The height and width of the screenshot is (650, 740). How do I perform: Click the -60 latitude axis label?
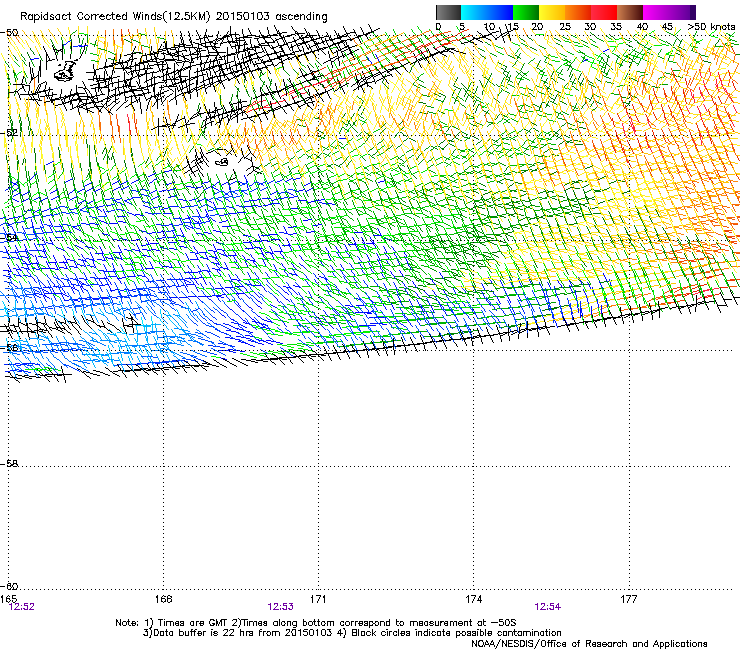pyautogui.click(x=9, y=586)
